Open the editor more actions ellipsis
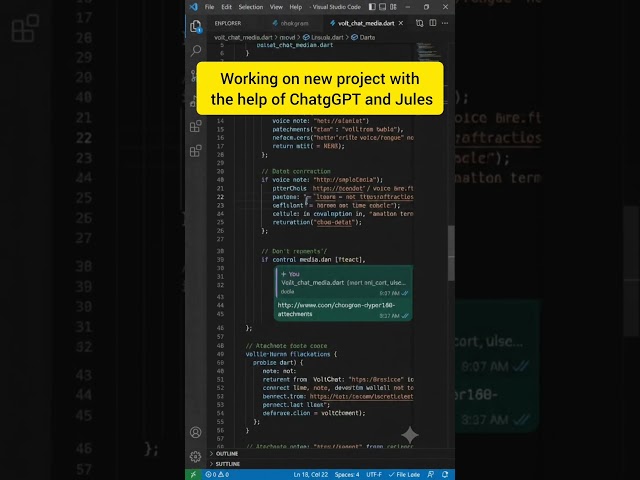Screen dimensions: 640x480 coord(445,23)
